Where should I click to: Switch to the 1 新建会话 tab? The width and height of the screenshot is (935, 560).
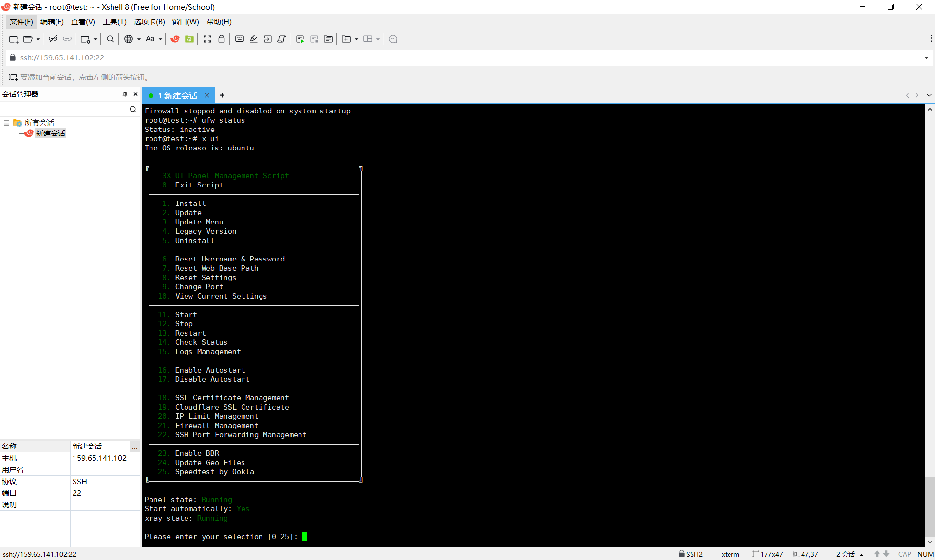pos(177,95)
